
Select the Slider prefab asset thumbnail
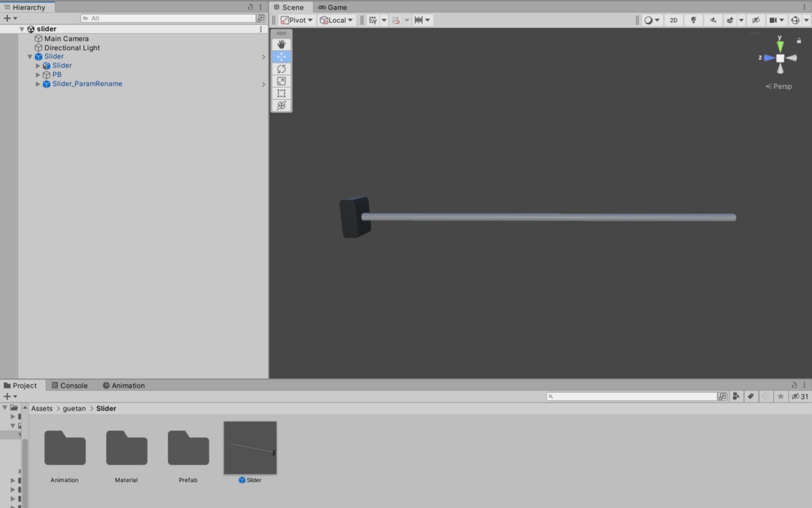[x=250, y=448]
